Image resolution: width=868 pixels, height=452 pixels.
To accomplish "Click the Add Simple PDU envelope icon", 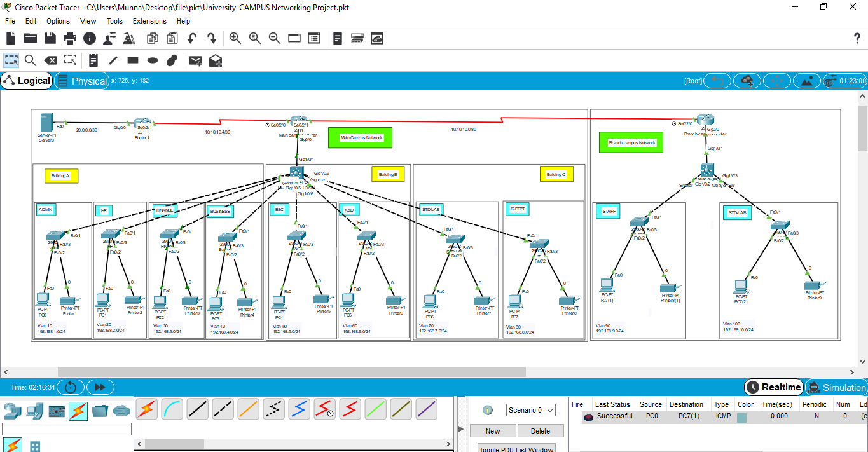I will (196, 60).
